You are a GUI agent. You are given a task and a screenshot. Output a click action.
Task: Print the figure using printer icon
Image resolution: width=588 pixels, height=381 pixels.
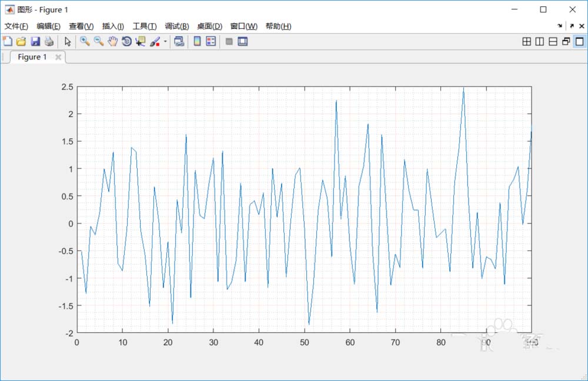[x=49, y=41]
